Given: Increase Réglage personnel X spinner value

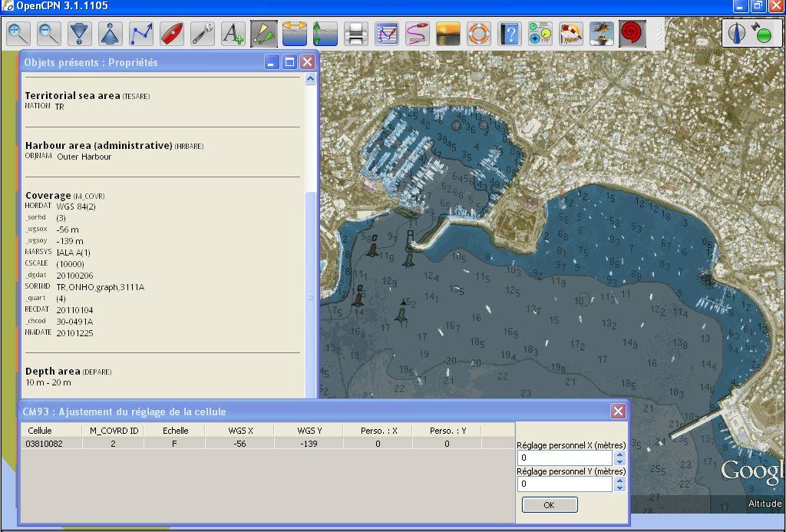Looking at the screenshot, I should pyautogui.click(x=619, y=454).
